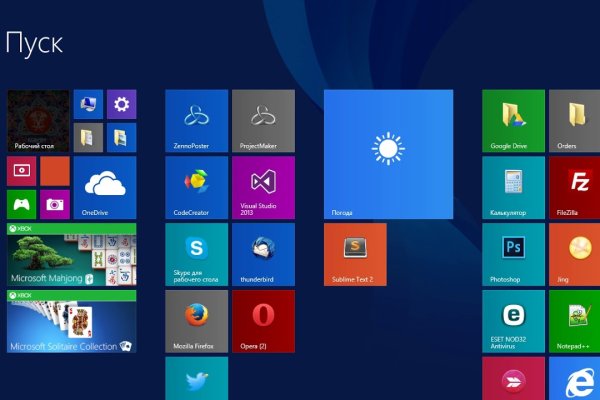Open the Thunderbird mail tile
The height and width of the screenshot is (400, 600).
coord(263,254)
